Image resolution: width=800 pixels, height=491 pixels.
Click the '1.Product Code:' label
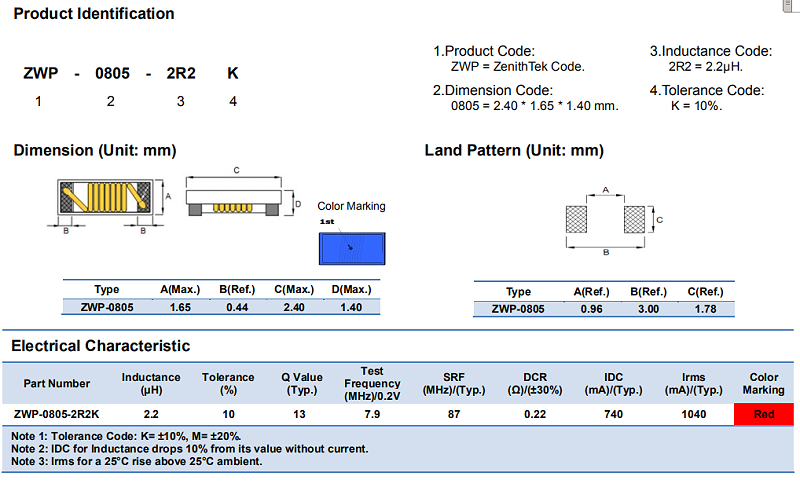click(484, 51)
